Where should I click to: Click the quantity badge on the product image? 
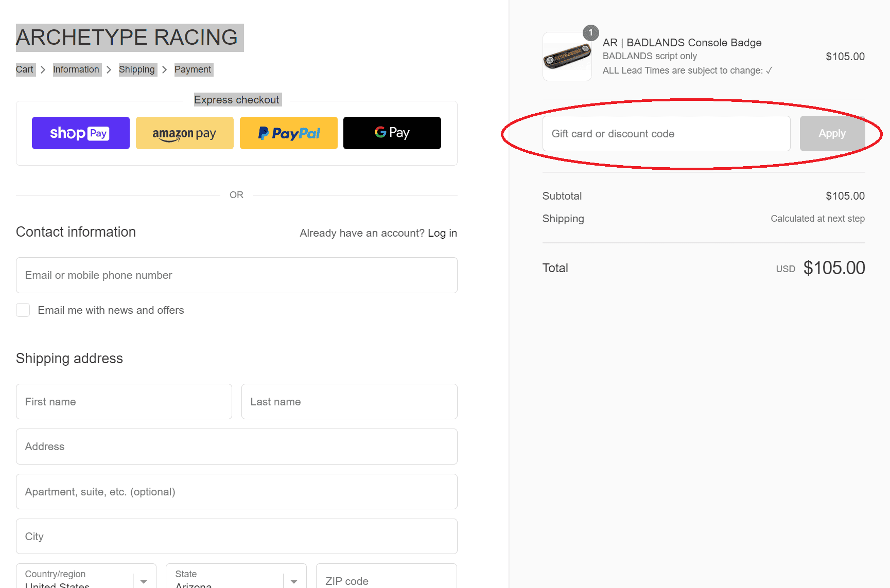tap(591, 32)
